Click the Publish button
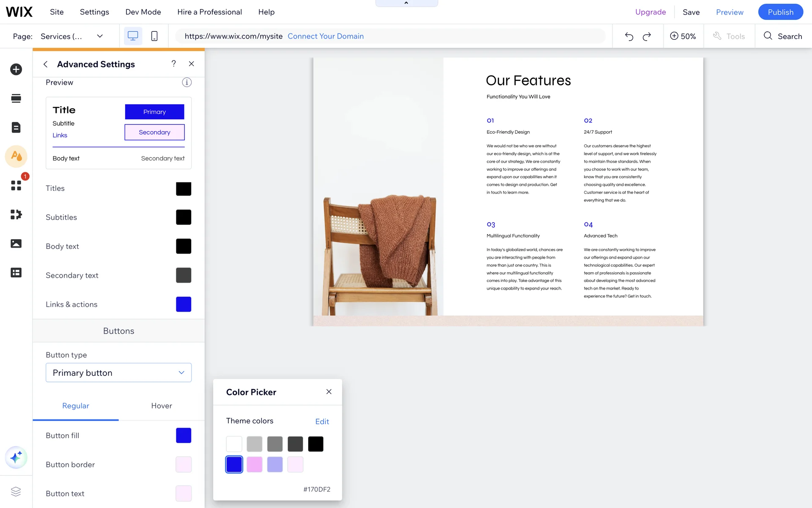812x508 pixels. coord(780,12)
